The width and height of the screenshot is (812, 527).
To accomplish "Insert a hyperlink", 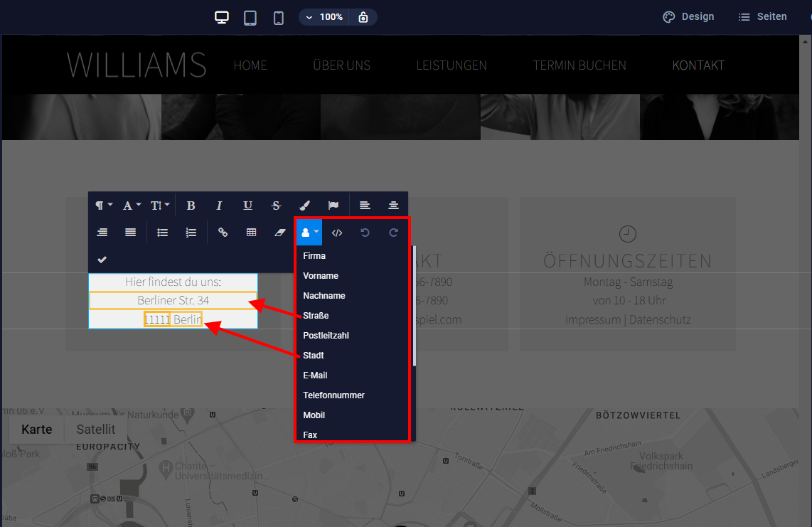I will pyautogui.click(x=223, y=233).
